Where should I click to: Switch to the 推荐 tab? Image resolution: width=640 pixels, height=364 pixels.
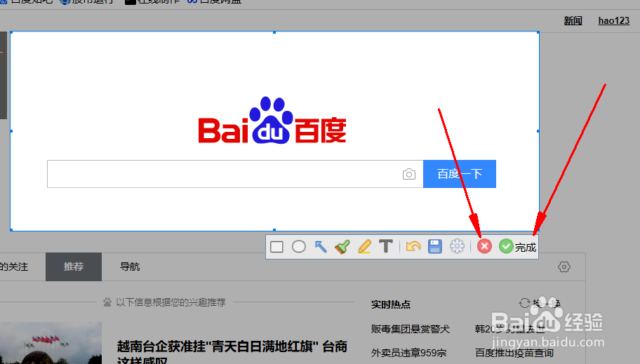[74, 267]
